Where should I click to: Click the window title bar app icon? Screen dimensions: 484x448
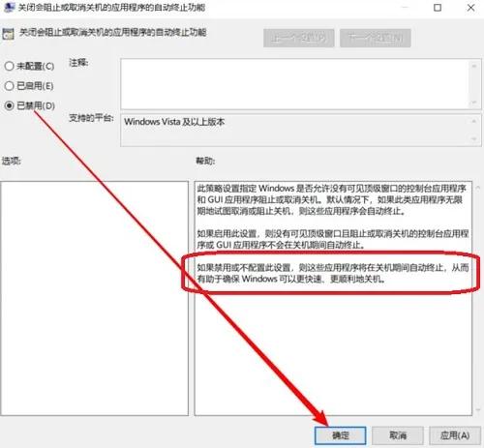tap(9, 7)
